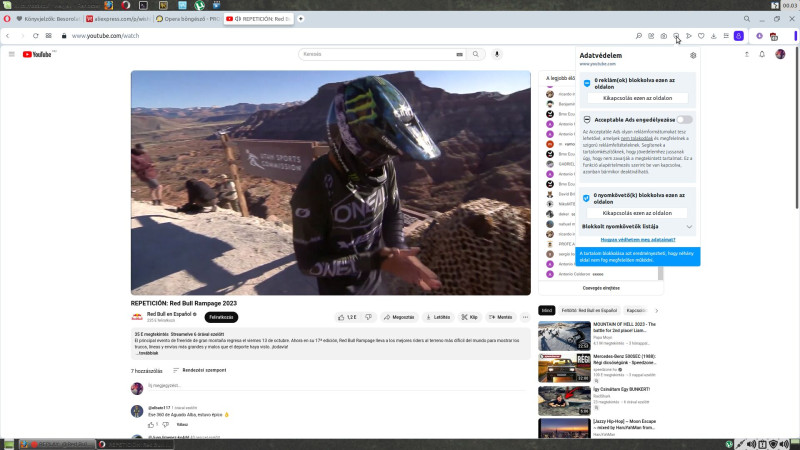Click the padlock site security icon
Image resolution: width=800 pixels, height=450 pixels.
(x=64, y=36)
